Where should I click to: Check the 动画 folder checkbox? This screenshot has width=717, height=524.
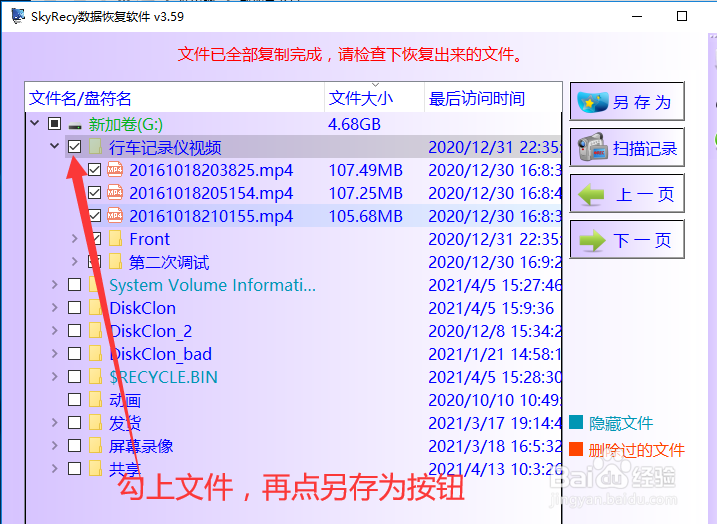(x=75, y=399)
